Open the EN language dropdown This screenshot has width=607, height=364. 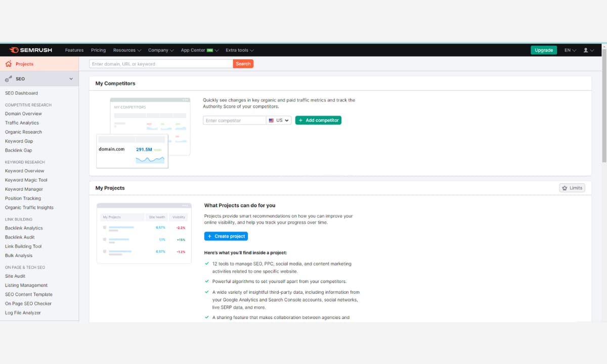[571, 50]
